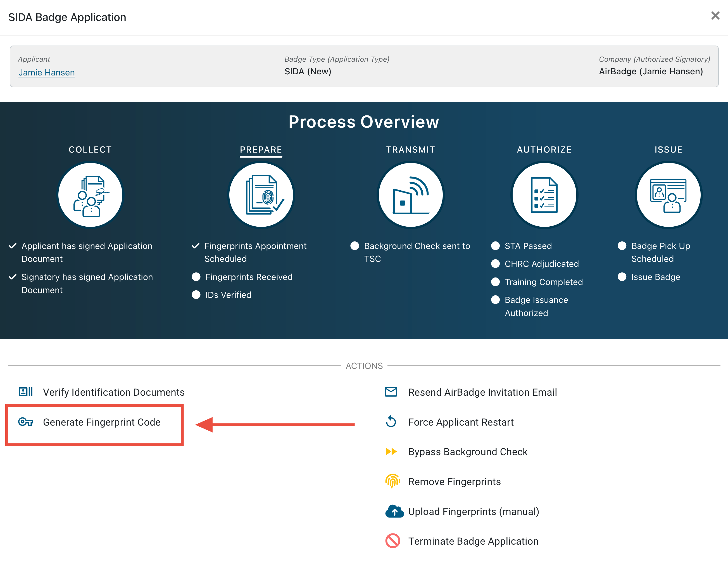Choose Bypass Background Check action
Image resolution: width=728 pixels, height=579 pixels.
[x=467, y=452]
